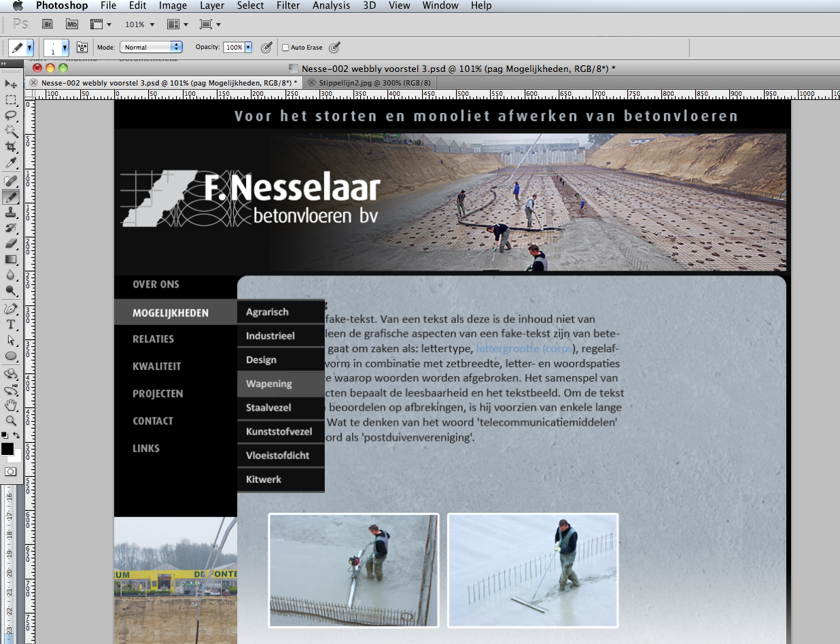
Task: Click tablet pressure for size icon
Action: click(x=334, y=48)
